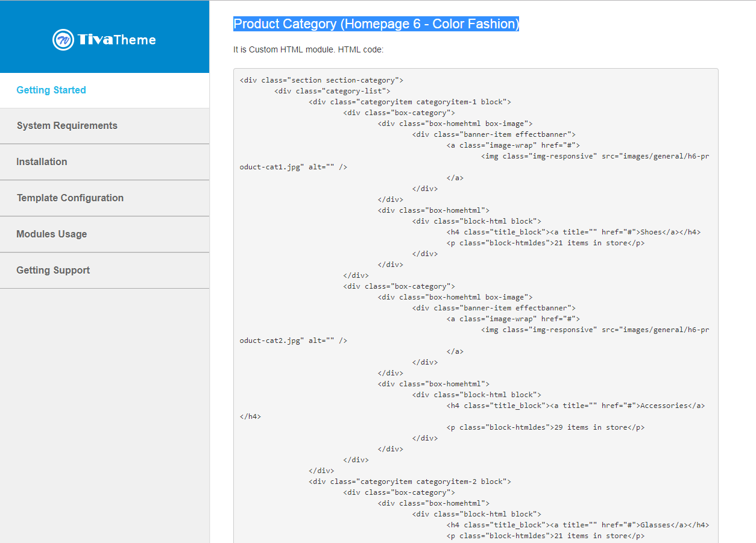Click the highlighted Product Category heading
Screen dimensions: 756x543
[376, 24]
